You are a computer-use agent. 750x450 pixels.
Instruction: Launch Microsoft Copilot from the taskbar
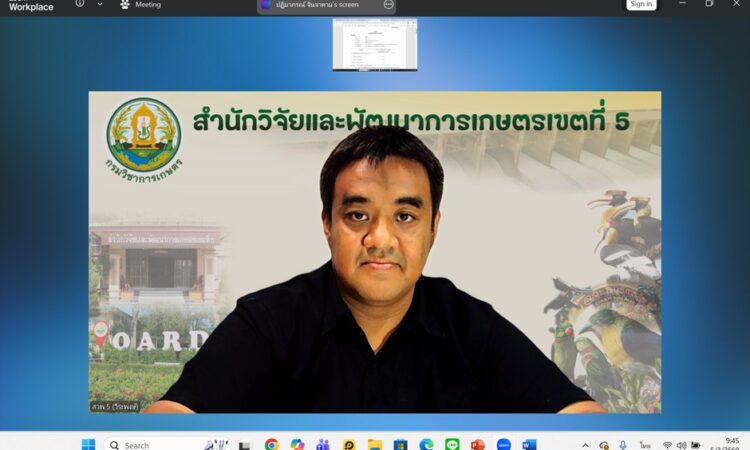[297, 444]
